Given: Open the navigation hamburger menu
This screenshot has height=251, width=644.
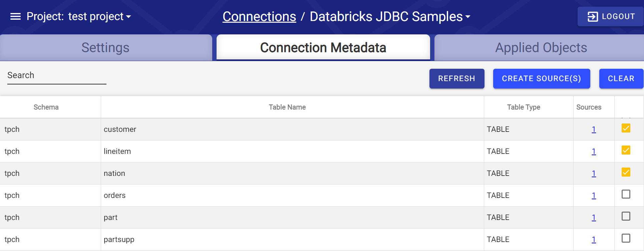Looking at the screenshot, I should click(15, 16).
